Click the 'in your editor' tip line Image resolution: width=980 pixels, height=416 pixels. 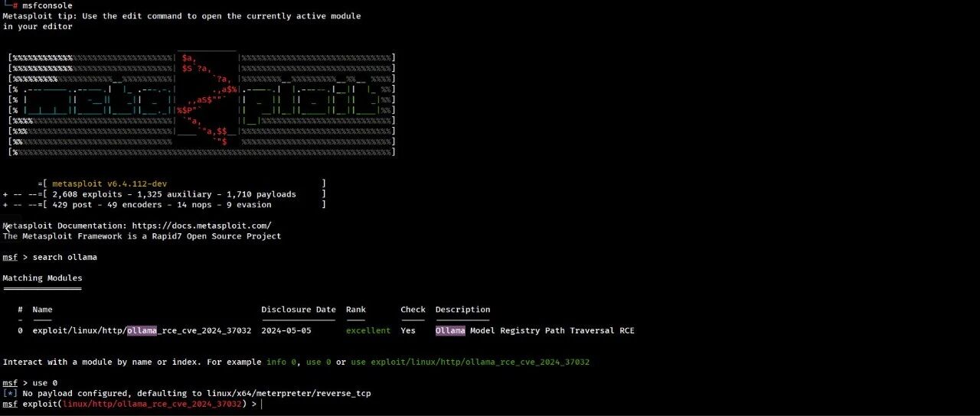[x=38, y=27]
